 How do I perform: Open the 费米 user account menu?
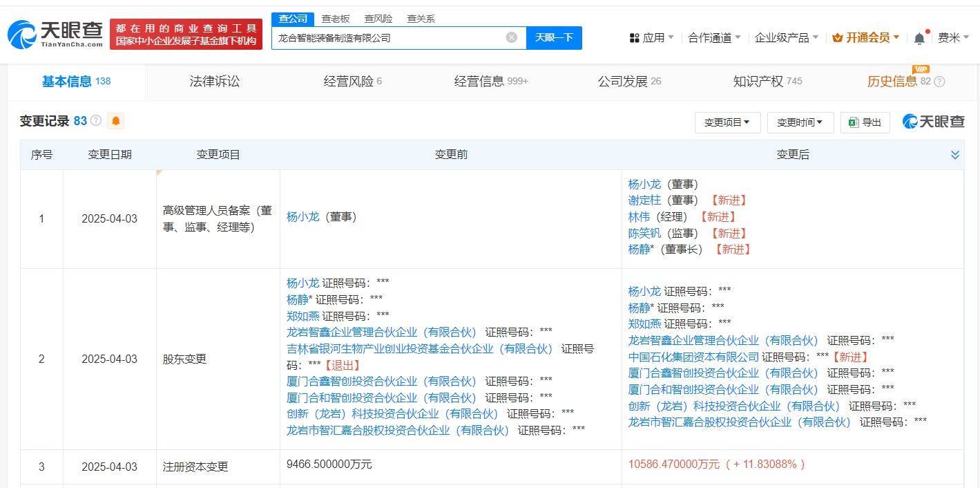tap(953, 37)
